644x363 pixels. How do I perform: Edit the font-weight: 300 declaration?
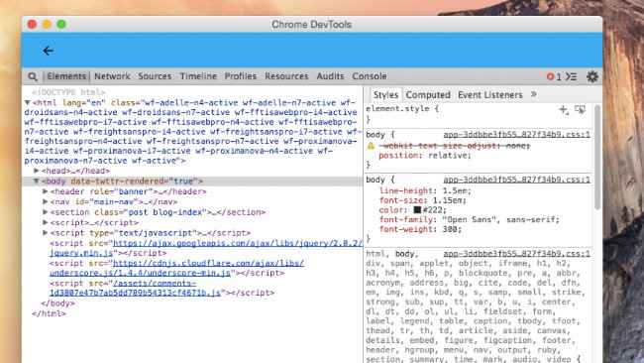(420, 229)
